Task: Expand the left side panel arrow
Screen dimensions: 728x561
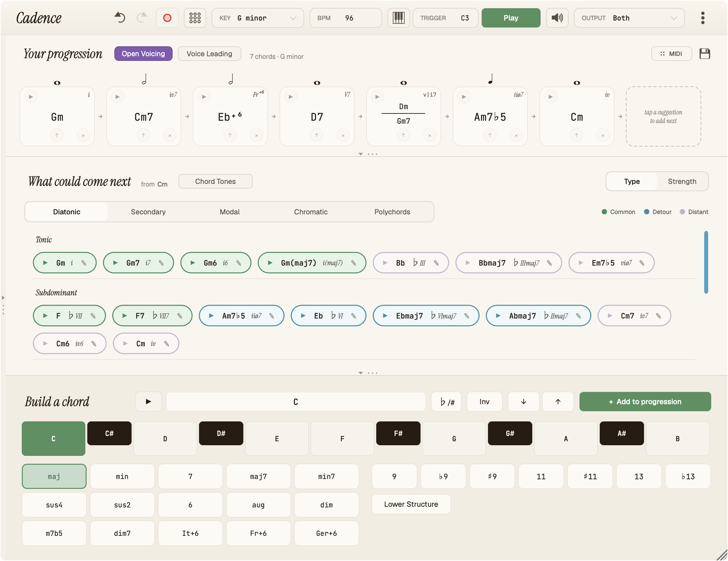Action: tap(3, 297)
